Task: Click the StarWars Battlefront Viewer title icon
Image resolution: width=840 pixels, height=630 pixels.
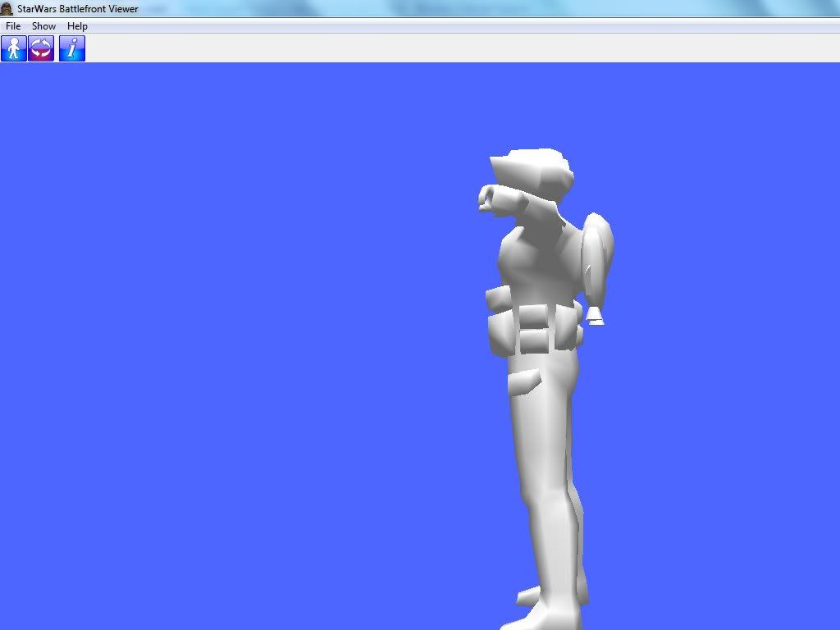Action: [x=7, y=8]
